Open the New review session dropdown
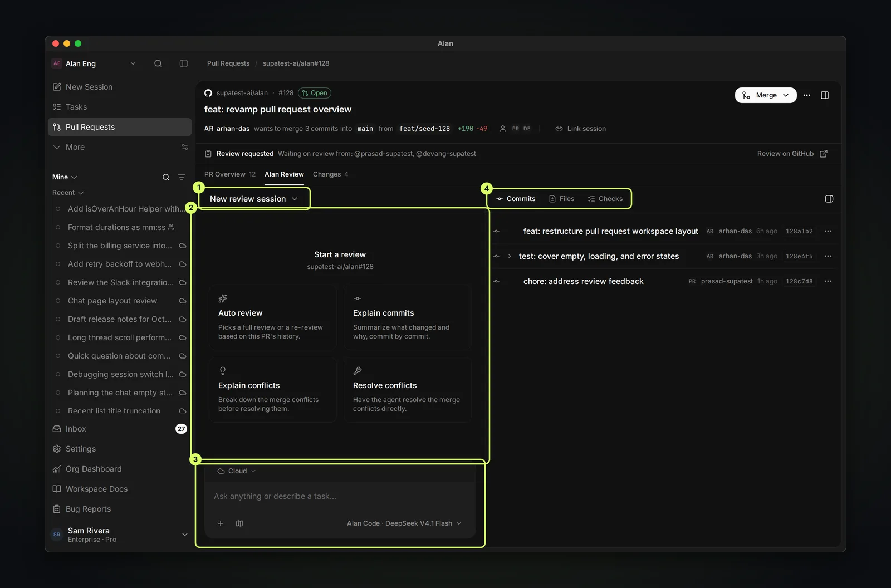Image resolution: width=891 pixels, height=588 pixels. 254,199
